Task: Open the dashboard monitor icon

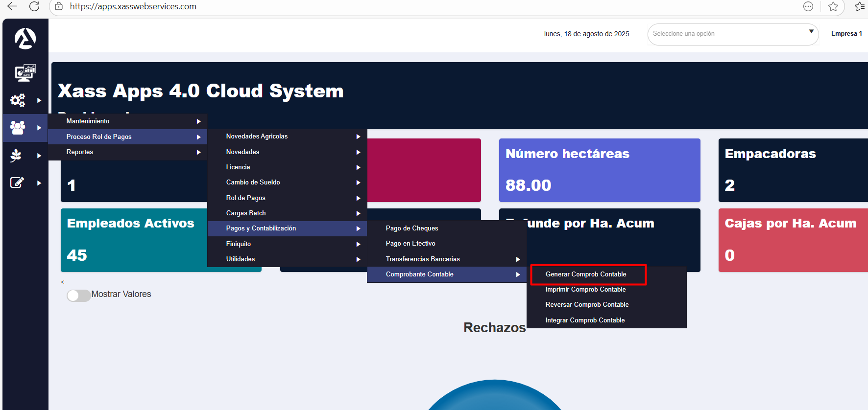Action: (25, 73)
